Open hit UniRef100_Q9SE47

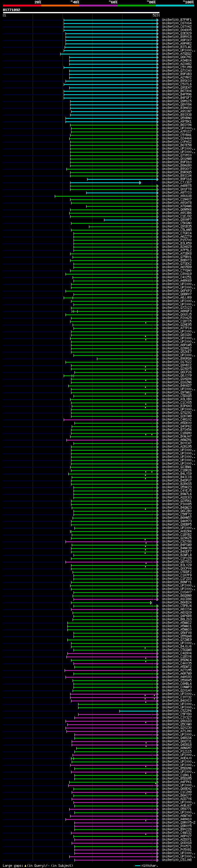176,88
